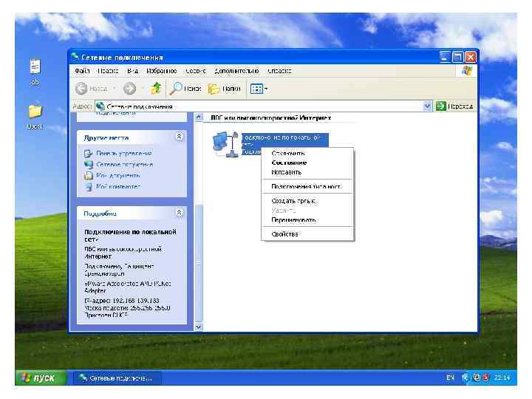532x399 pixels.
Task: Open Мои документы link
Action: 118,175
